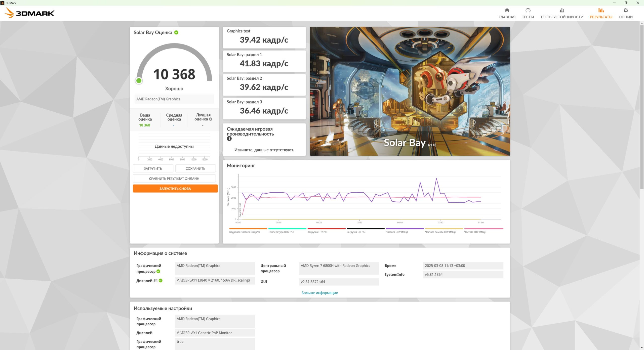Click the Хорошо rating label

click(x=174, y=89)
